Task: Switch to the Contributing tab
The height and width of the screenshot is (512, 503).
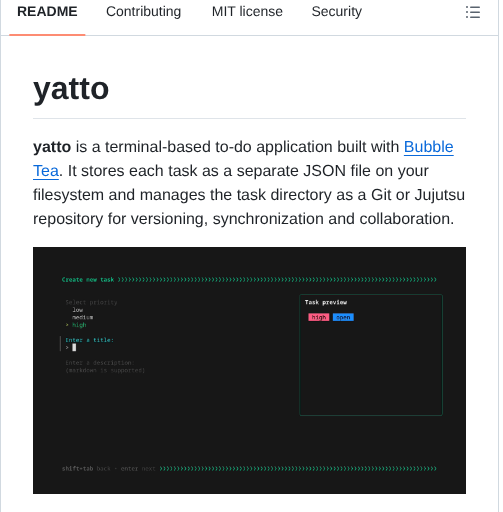Action: 144,12
